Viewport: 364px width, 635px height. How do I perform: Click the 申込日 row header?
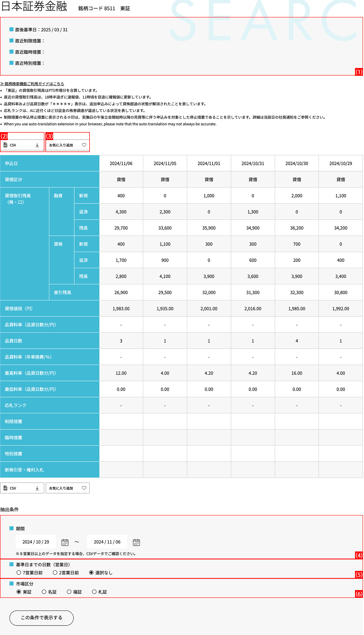click(50, 163)
